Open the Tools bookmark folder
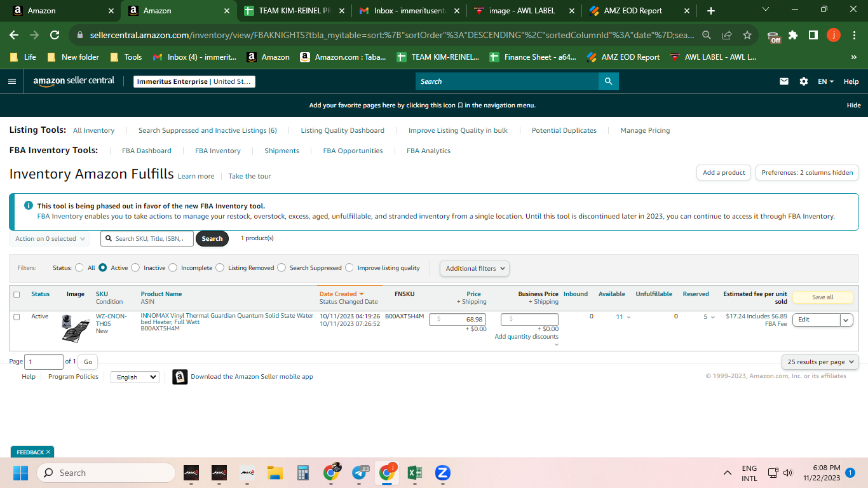The height and width of the screenshot is (488, 868). coord(126,57)
